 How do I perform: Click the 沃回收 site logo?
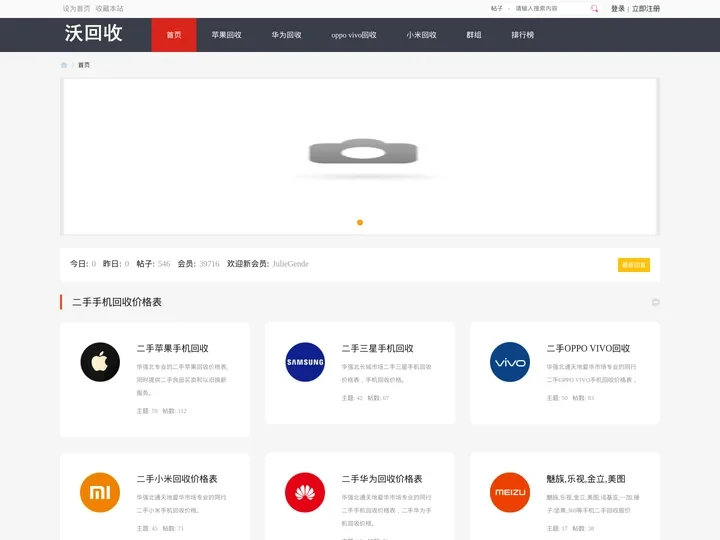click(94, 33)
